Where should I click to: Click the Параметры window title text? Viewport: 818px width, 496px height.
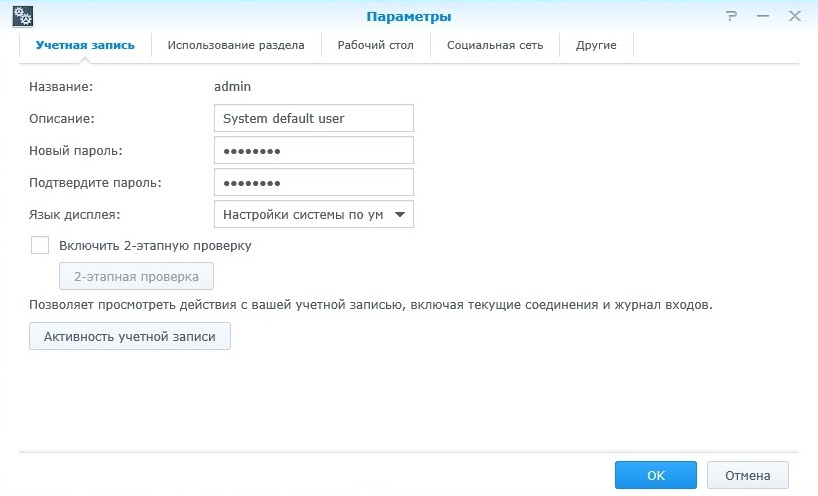[408, 17]
